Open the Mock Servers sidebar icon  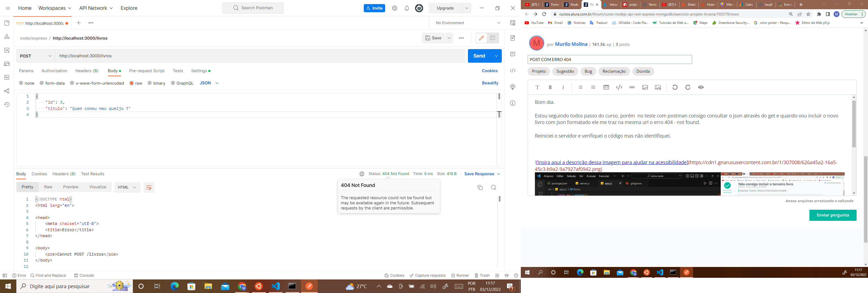click(x=7, y=64)
